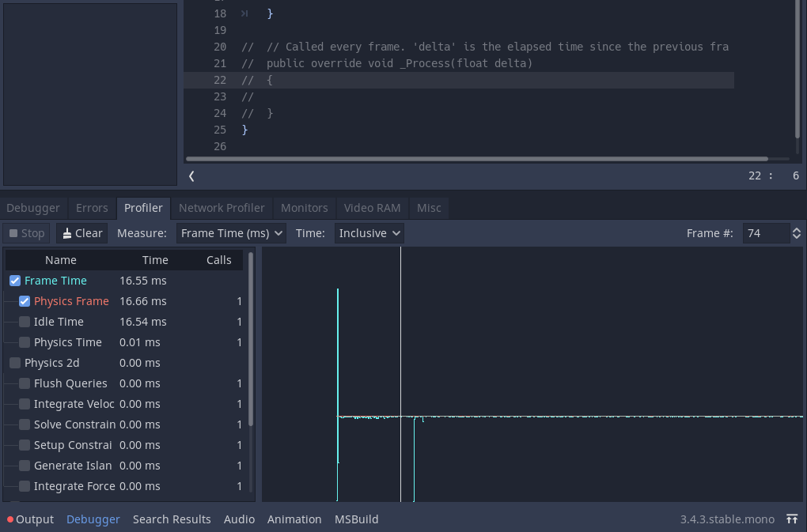Image resolution: width=807 pixels, height=532 pixels.
Task: Click the Frame number stepper arrows
Action: coord(796,233)
